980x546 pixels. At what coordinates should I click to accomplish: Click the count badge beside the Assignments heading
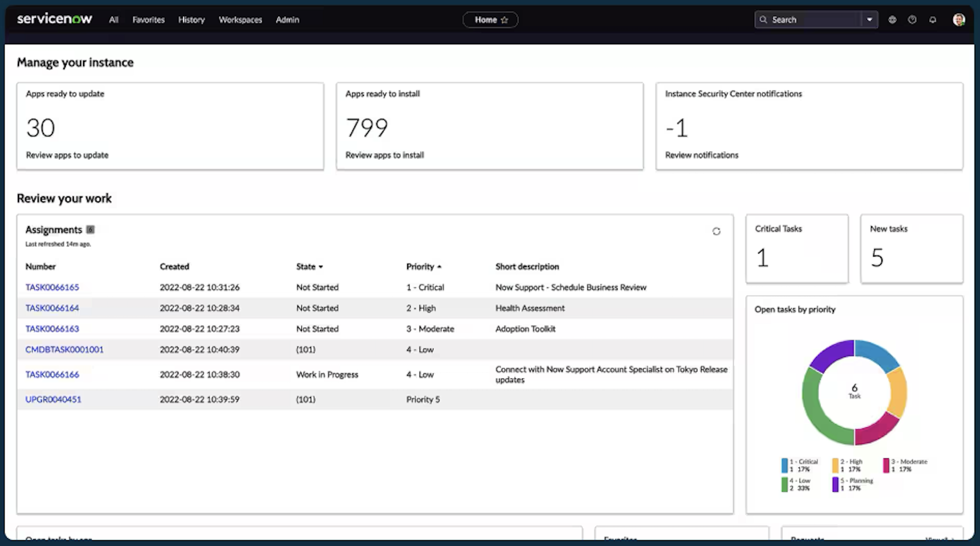click(x=91, y=230)
